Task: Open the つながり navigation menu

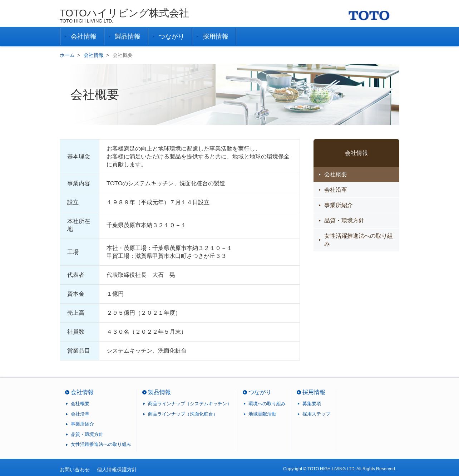Action: pos(170,36)
